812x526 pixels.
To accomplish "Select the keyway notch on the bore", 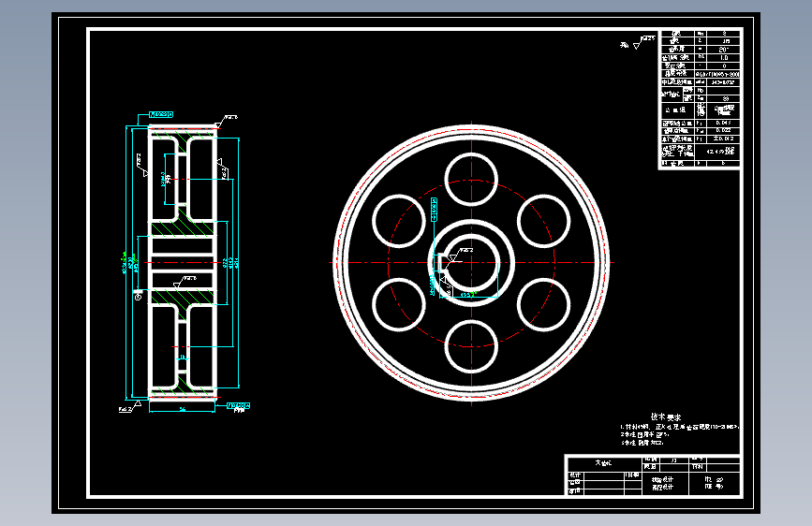I will pyautogui.click(x=442, y=262).
